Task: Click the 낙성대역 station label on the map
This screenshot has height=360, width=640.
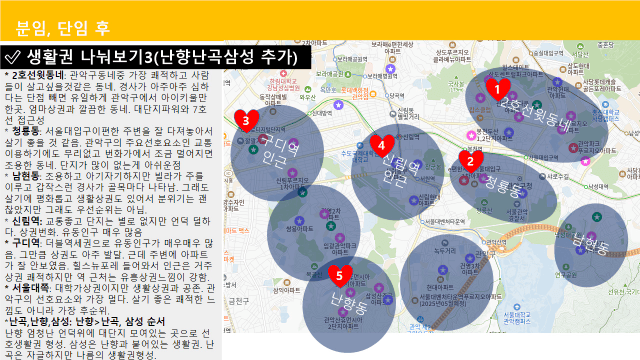Action: coord(598,187)
